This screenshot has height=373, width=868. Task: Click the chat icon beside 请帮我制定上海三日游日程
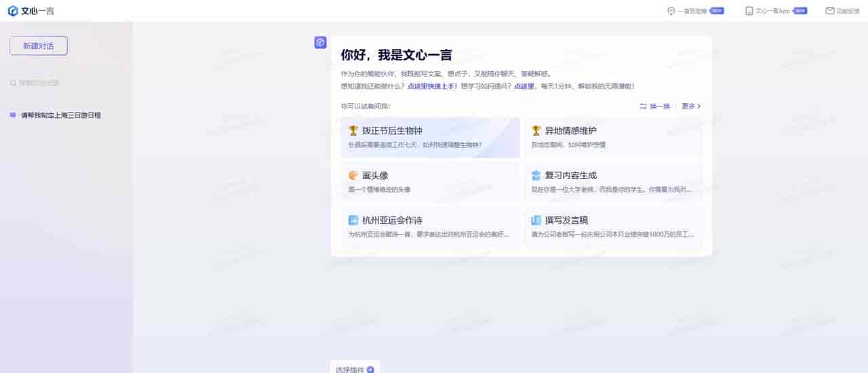point(13,115)
